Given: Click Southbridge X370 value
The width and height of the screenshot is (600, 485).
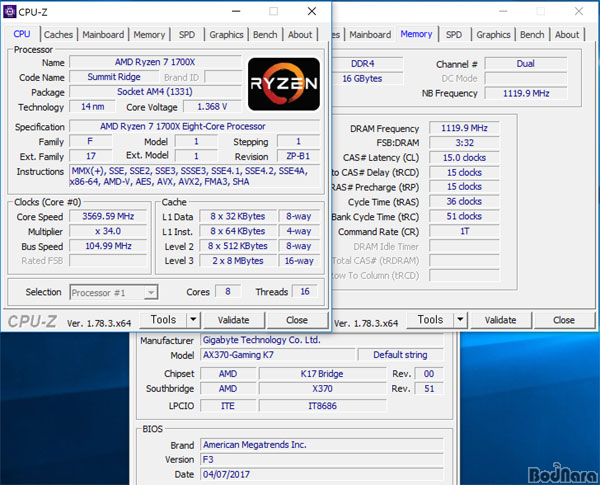Looking at the screenshot, I should [322, 389].
